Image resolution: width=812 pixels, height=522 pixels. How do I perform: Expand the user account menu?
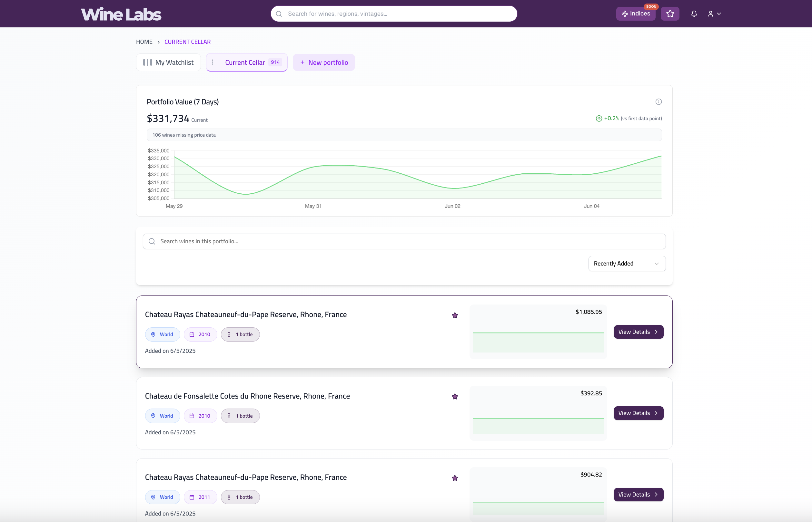[x=714, y=14]
